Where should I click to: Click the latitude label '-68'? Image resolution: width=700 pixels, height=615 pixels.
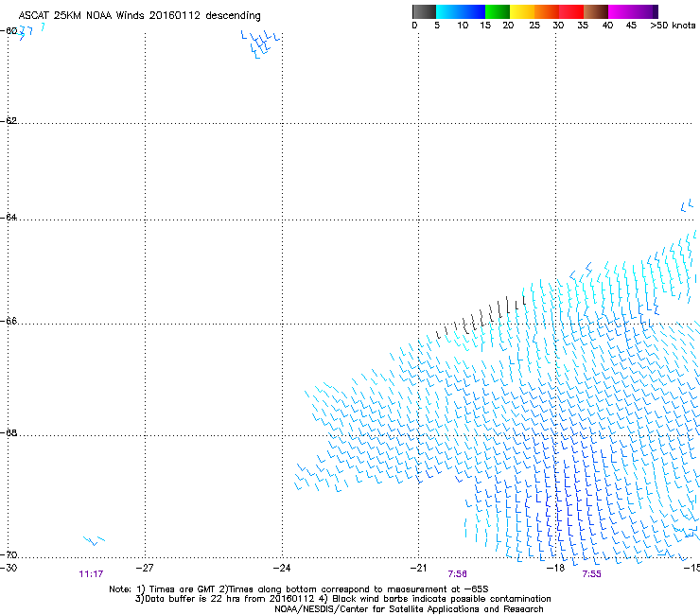9,432
